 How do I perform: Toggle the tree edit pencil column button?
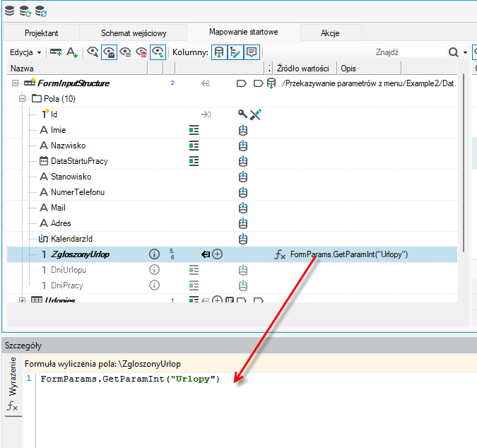pyautogui.click(x=235, y=52)
